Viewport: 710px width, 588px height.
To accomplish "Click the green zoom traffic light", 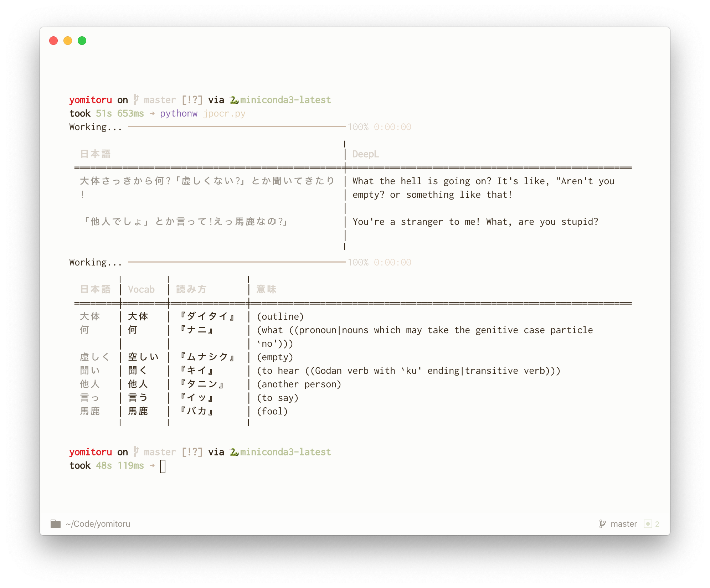I will pos(82,41).
